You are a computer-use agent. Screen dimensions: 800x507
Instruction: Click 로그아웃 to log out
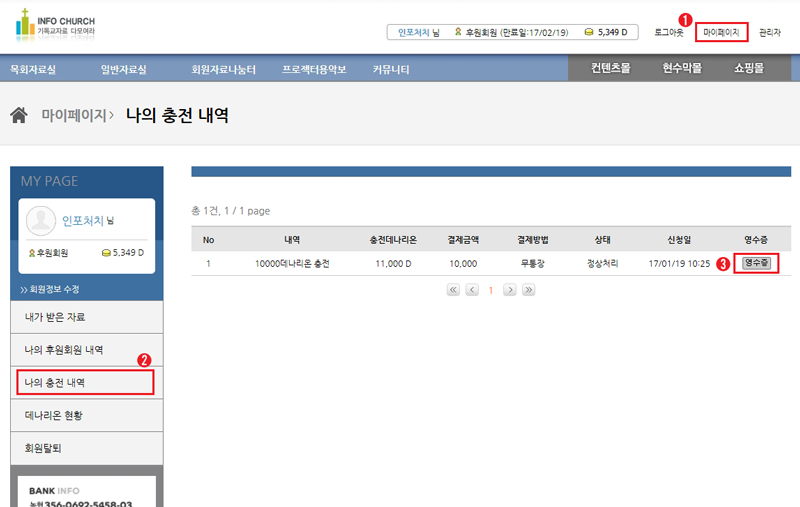pyautogui.click(x=669, y=32)
